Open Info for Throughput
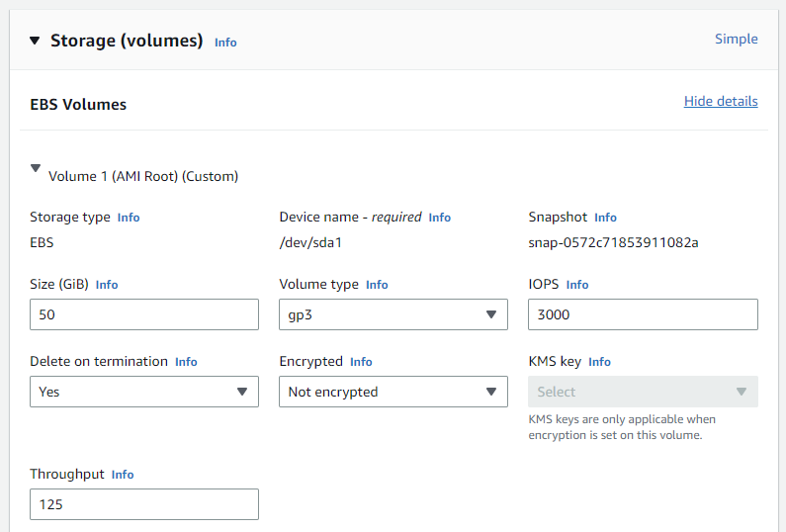The height and width of the screenshot is (532, 786). (123, 475)
